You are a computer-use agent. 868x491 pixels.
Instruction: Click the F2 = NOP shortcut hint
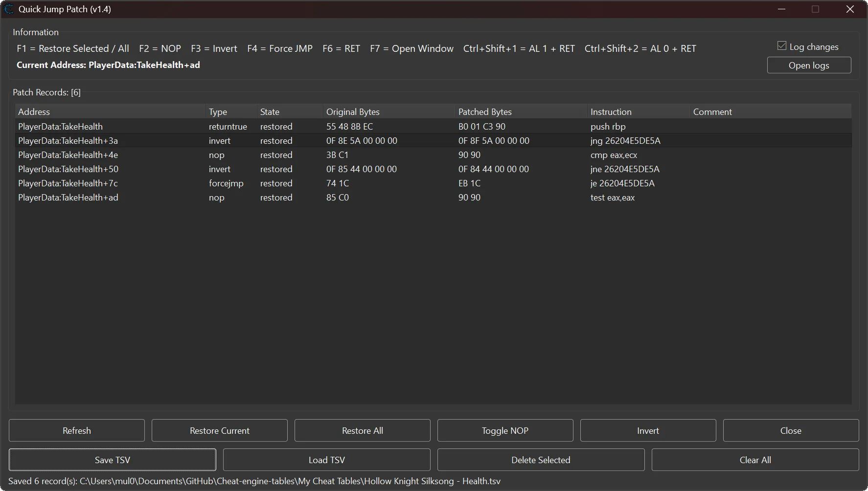click(160, 48)
